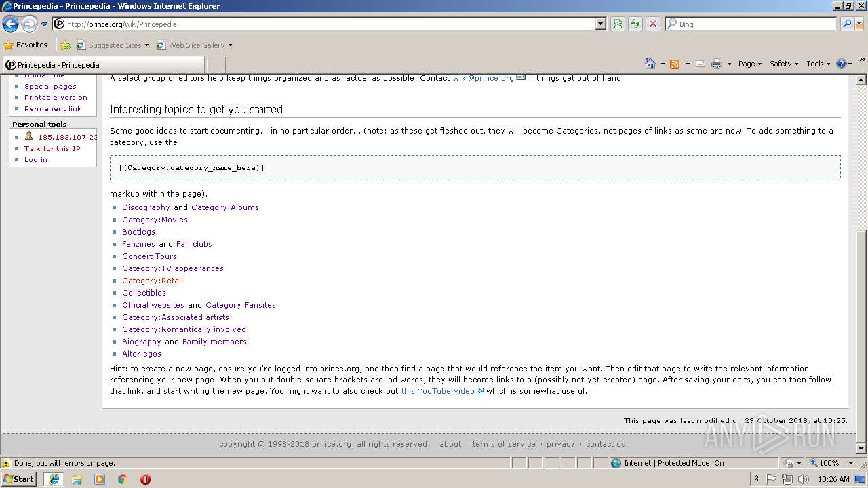Open the contact us footer link

click(x=606, y=444)
